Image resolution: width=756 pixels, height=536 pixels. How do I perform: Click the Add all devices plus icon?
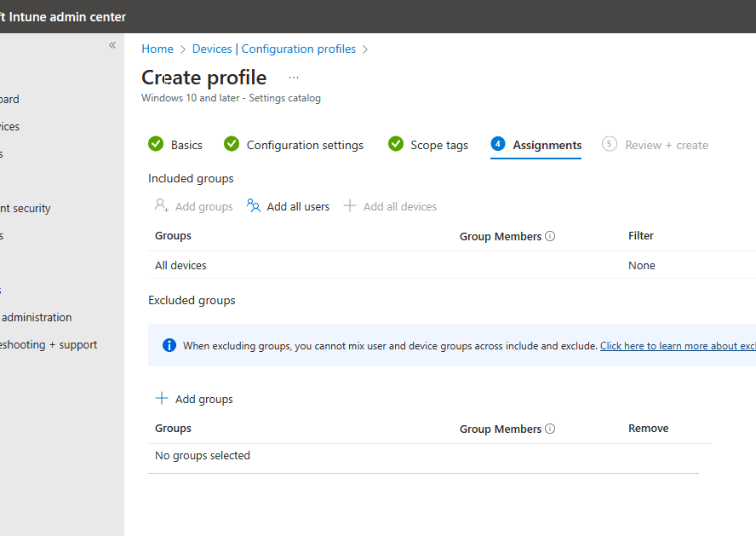click(x=349, y=205)
